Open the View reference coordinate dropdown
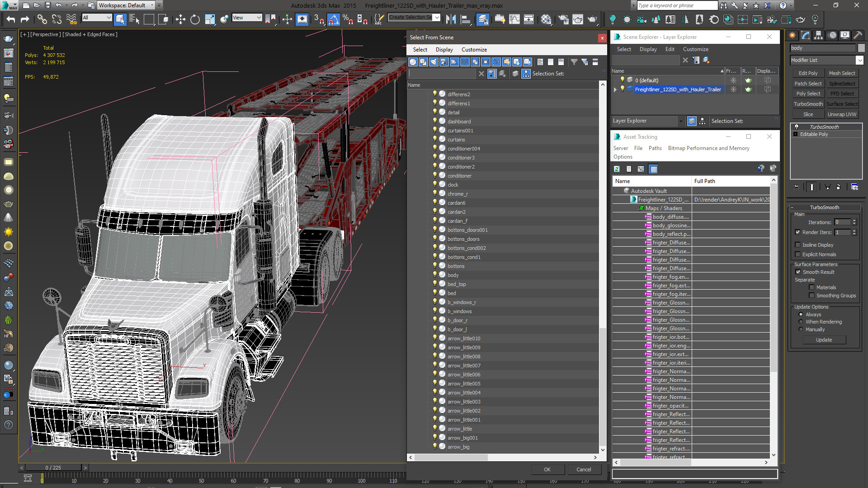This screenshot has height=488, width=868. [247, 18]
